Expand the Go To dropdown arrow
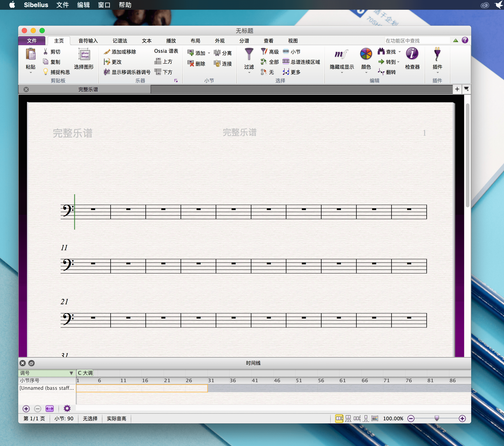 (x=398, y=62)
